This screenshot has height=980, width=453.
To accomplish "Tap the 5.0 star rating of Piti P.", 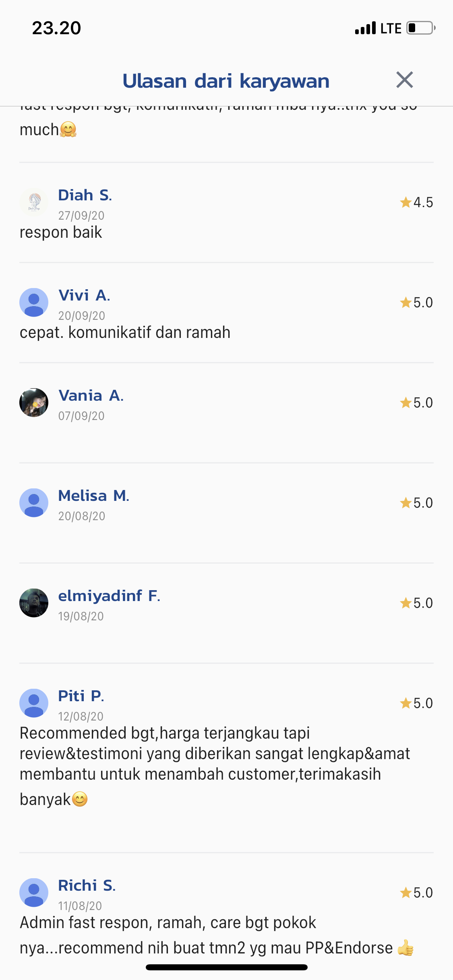I will [x=416, y=703].
